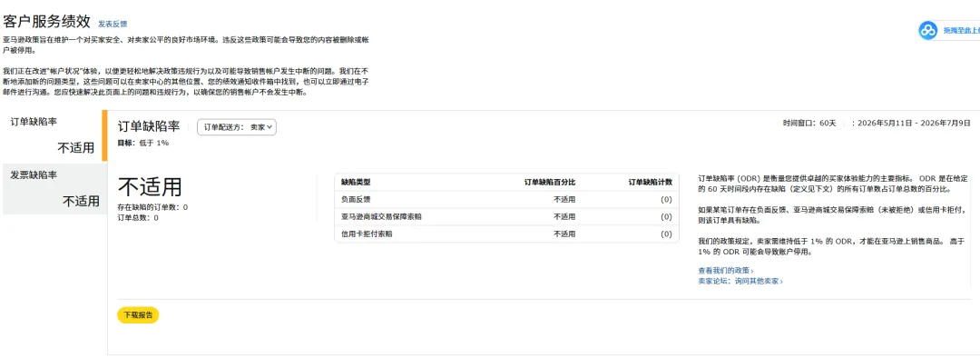Image resolution: width=980 pixels, height=358 pixels.
Task: Click the 信用卡拒付索赔 row label
Action: [x=367, y=234]
